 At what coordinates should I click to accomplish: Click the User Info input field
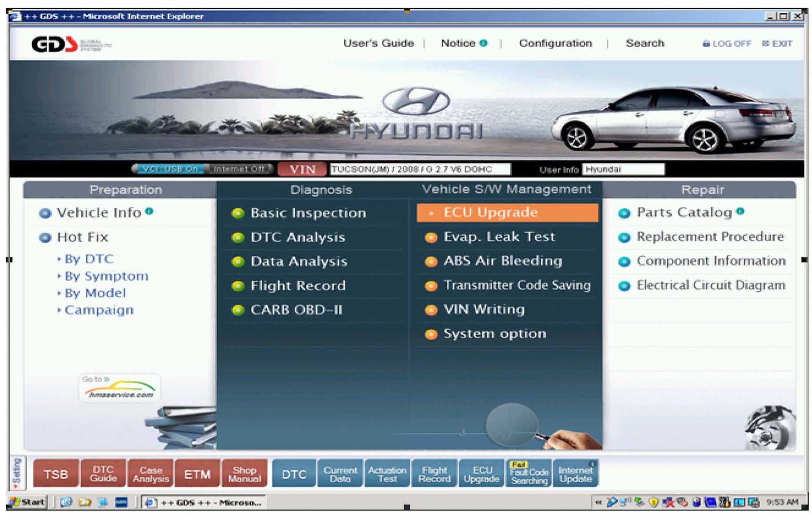pyautogui.click(x=623, y=170)
